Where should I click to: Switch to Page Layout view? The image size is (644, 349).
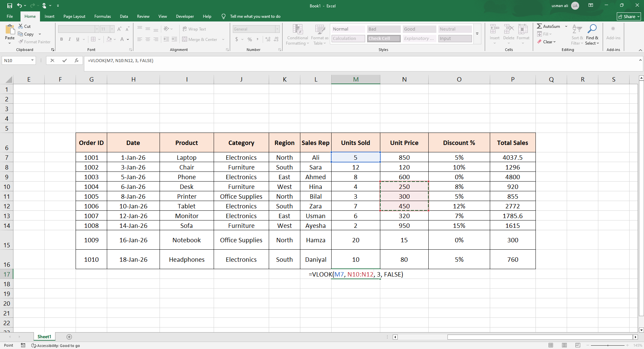tap(564, 345)
